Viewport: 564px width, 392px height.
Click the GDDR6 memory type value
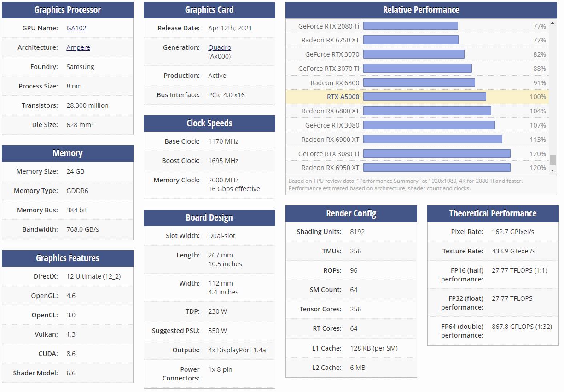click(x=78, y=191)
